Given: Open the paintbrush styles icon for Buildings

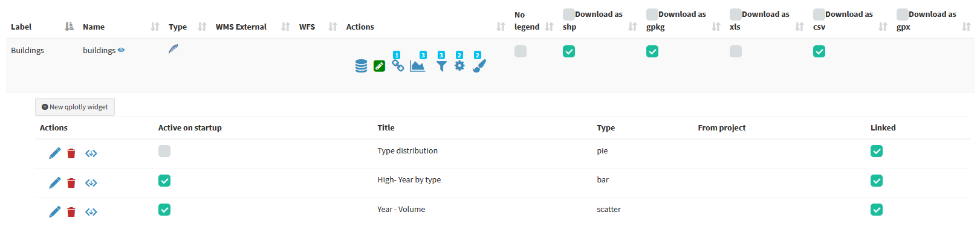Looking at the screenshot, I should 479,66.
